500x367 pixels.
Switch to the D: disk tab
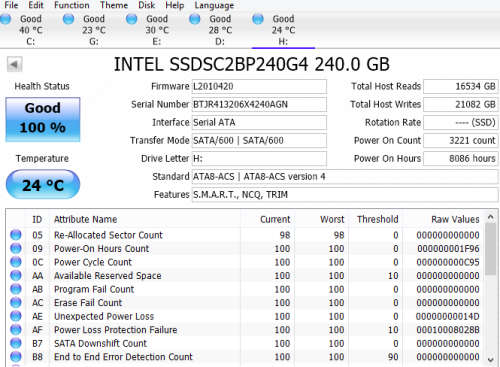pyautogui.click(x=220, y=30)
